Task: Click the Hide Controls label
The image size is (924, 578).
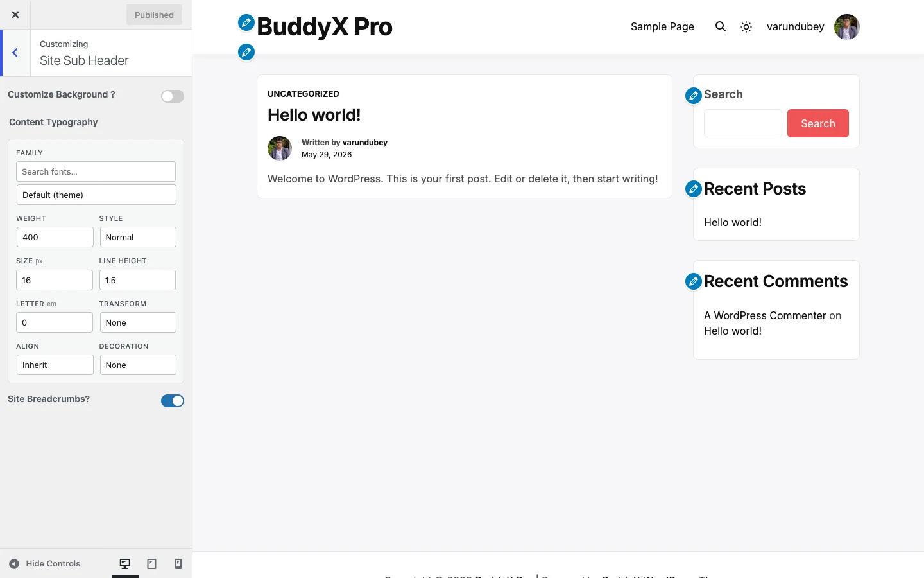Action: pos(53,564)
